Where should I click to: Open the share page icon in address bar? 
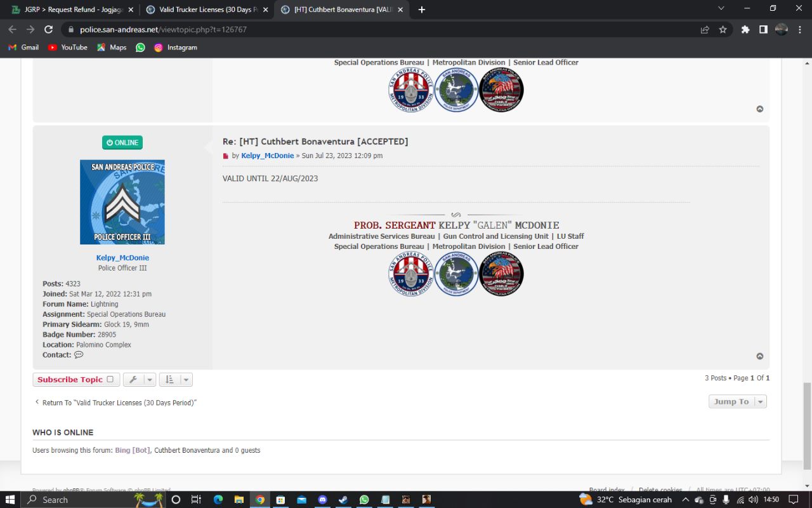[x=705, y=29]
